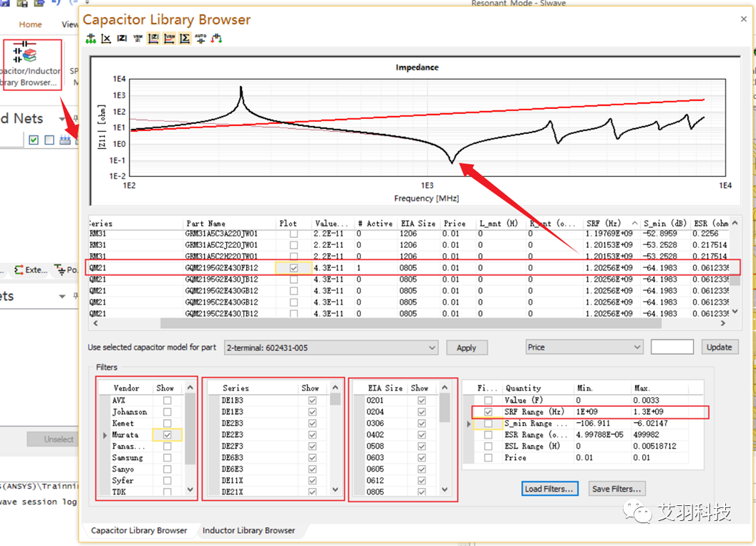Screen dimensions: 756x546
Task: Check Plot box for GQM2195G2E430JB12
Action: (294, 279)
